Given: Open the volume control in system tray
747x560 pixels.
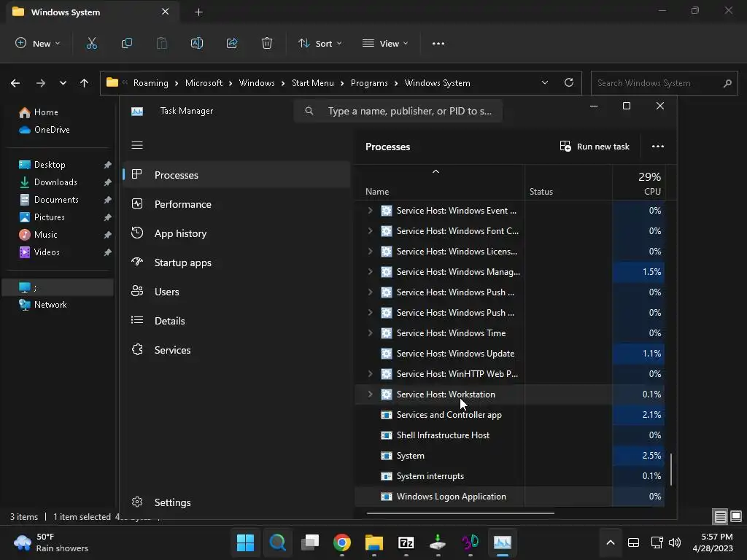Looking at the screenshot, I should (675, 542).
